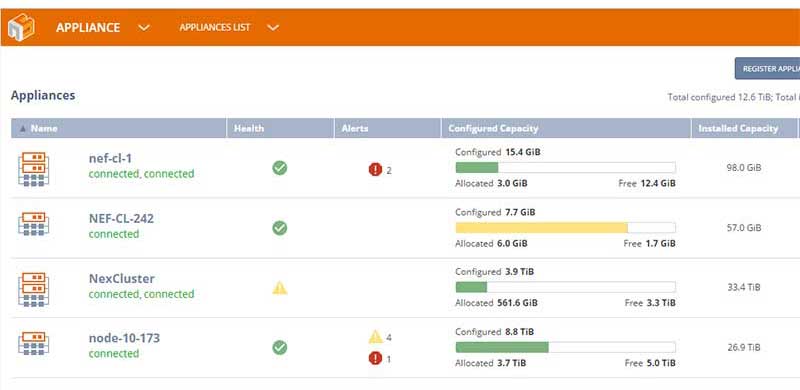The width and height of the screenshot is (800, 390).
Task: Click the 'Free 12.4 GiB' value
Action: pos(647,183)
